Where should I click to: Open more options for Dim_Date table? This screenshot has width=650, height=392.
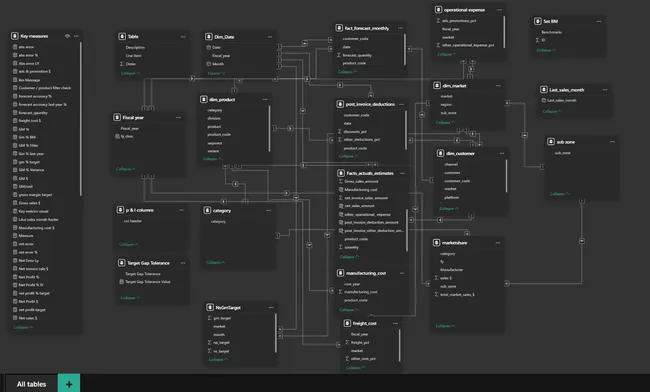270,37
